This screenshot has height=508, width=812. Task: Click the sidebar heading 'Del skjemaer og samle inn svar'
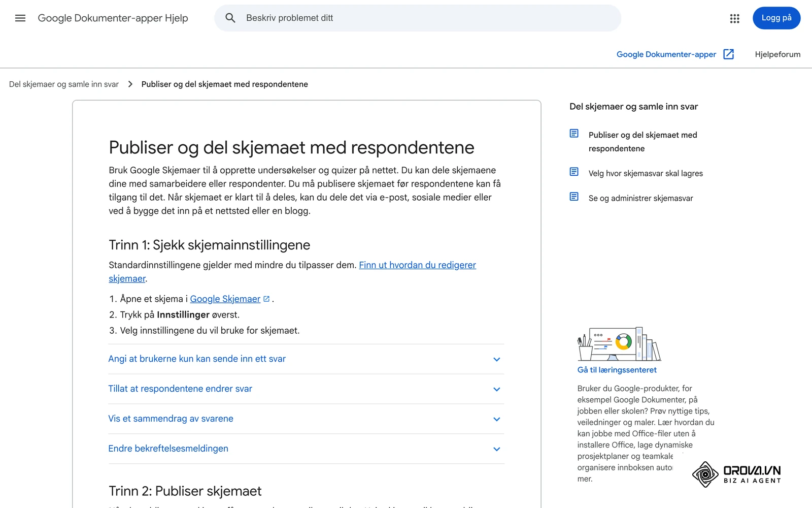pos(633,107)
